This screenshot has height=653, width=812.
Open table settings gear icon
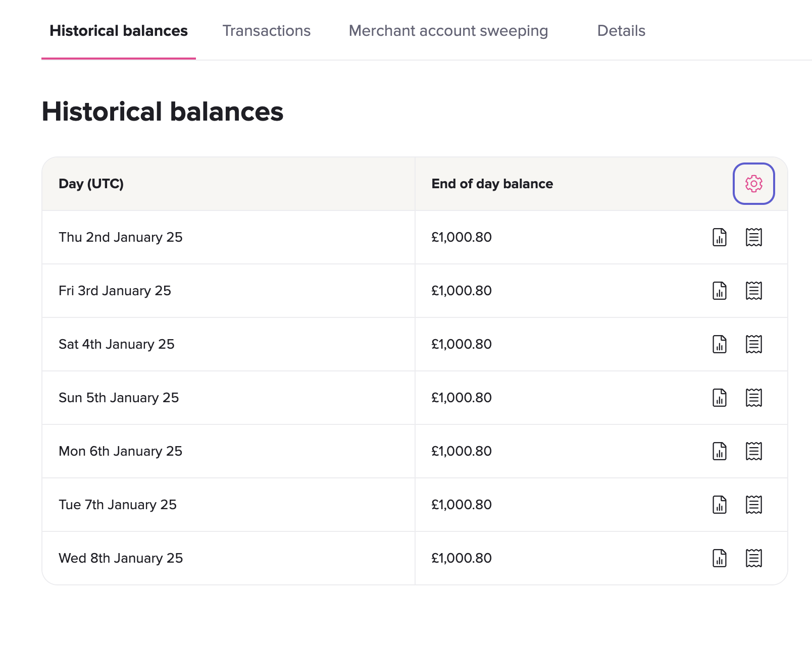[x=753, y=184]
